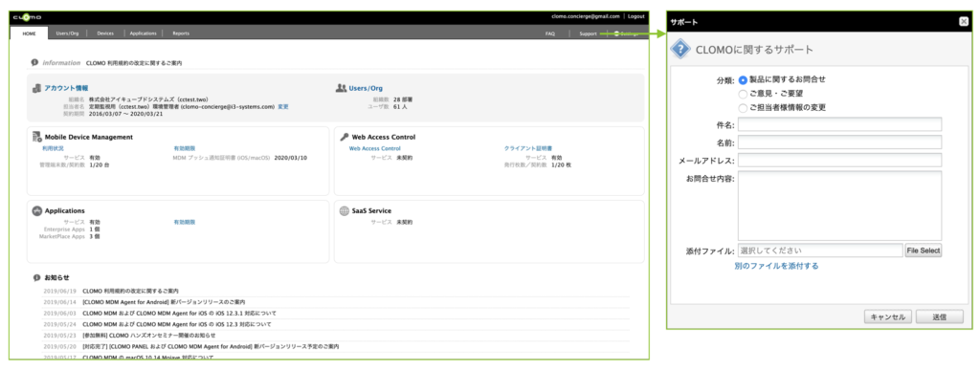Screen dimensions: 980x371
Task: Click into the 件名 input field
Action: [839, 124]
